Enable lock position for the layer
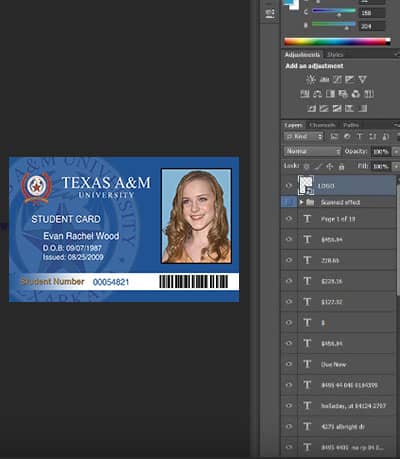400x459 pixels. (x=330, y=166)
